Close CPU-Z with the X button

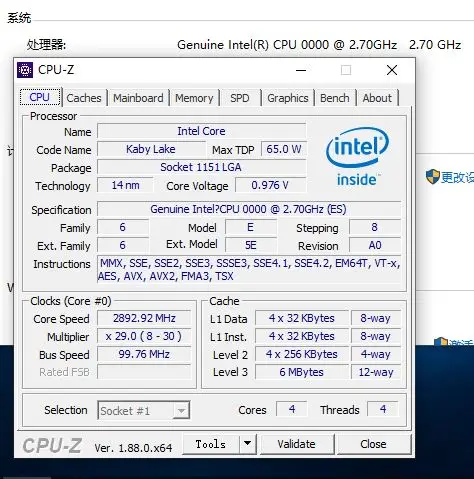click(x=392, y=70)
